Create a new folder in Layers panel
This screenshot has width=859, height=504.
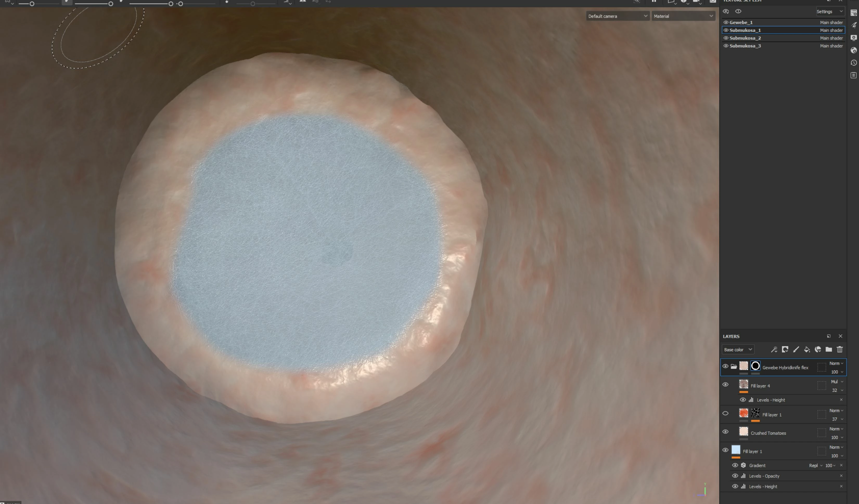[x=829, y=349]
